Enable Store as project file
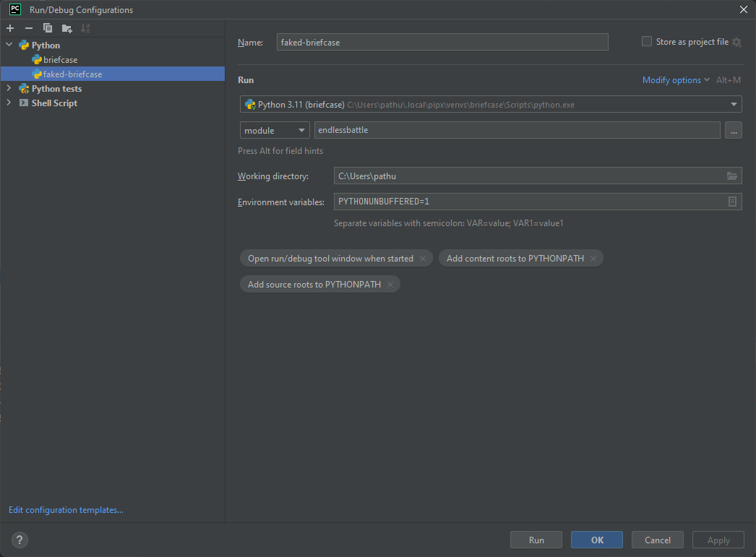756x557 pixels. click(x=646, y=41)
